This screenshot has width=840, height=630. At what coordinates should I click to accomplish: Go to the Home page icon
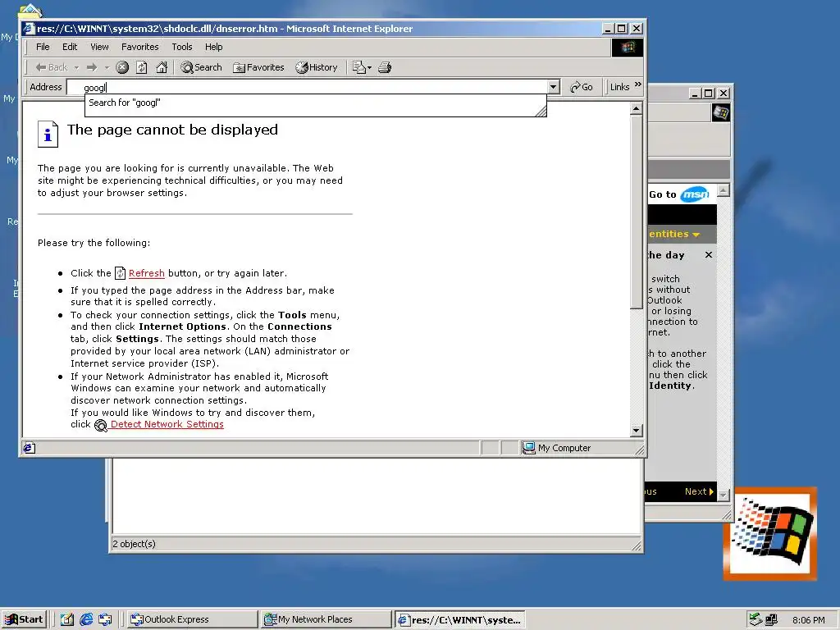pyautogui.click(x=162, y=67)
